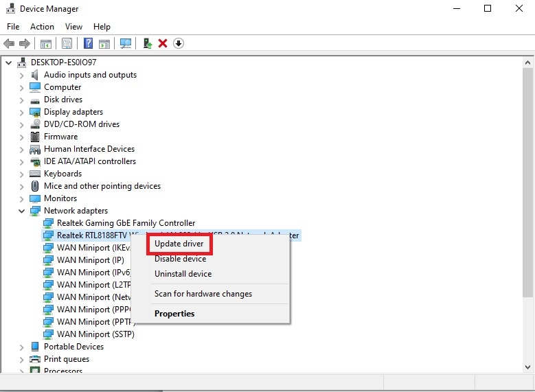
Task: Click Show/Hide Console Tree toolbar icon
Action: click(46, 44)
